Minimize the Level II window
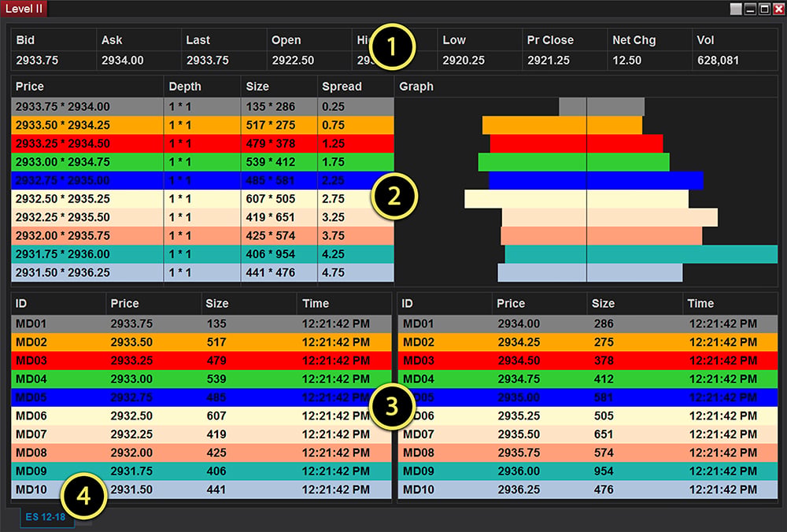The height and width of the screenshot is (532, 787). pyautogui.click(x=750, y=9)
